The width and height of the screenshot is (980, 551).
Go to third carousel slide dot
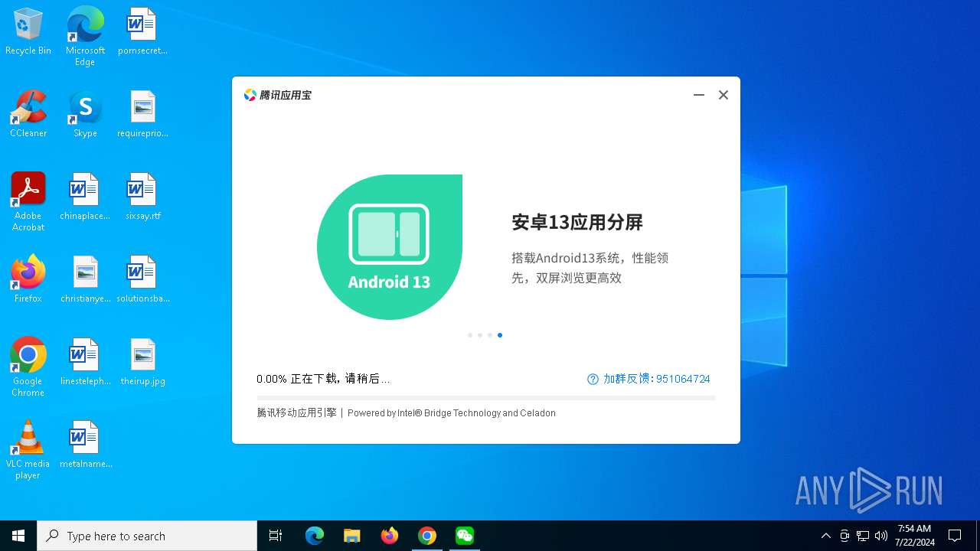(x=490, y=335)
